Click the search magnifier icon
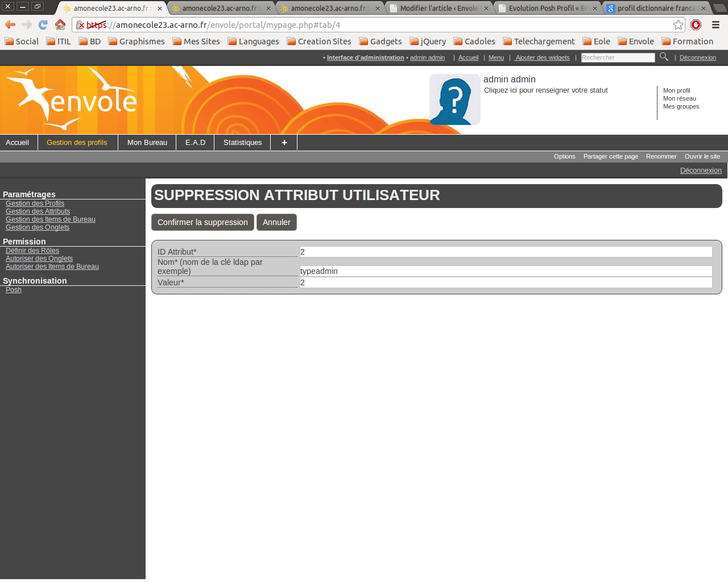 (664, 57)
